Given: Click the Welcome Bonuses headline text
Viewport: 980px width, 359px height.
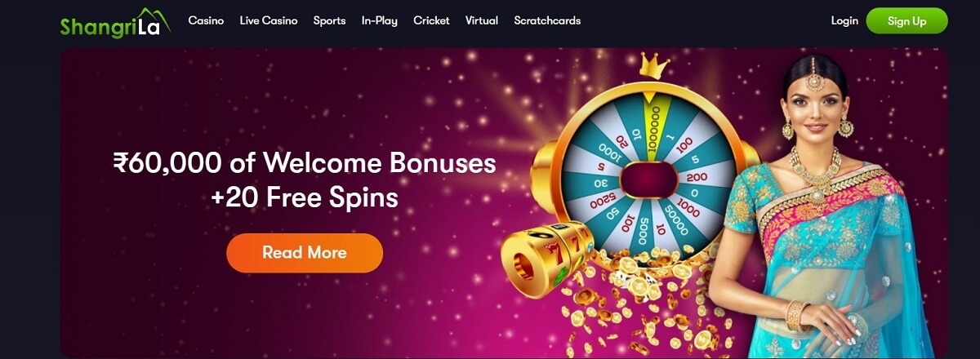Looking at the screenshot, I should click(305, 180).
